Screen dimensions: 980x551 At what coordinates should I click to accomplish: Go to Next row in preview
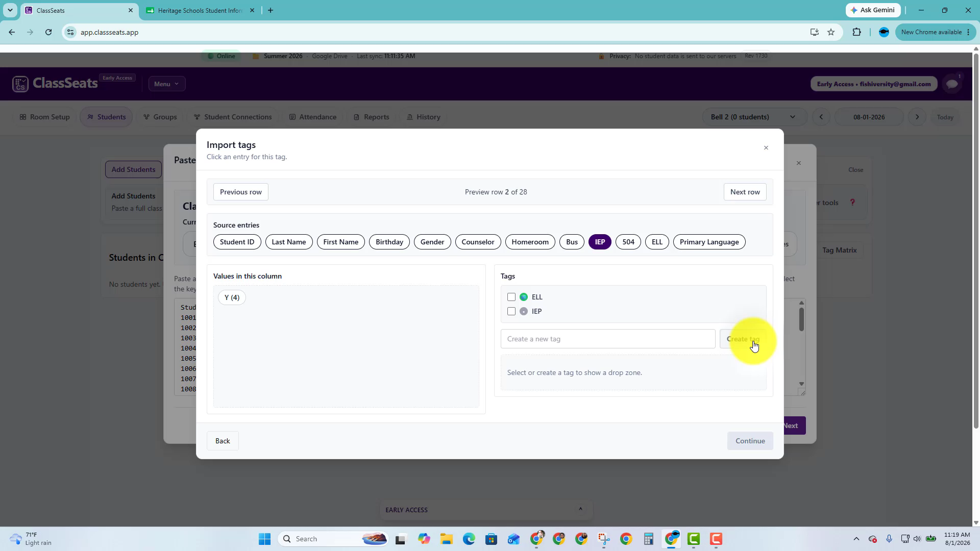click(x=745, y=192)
